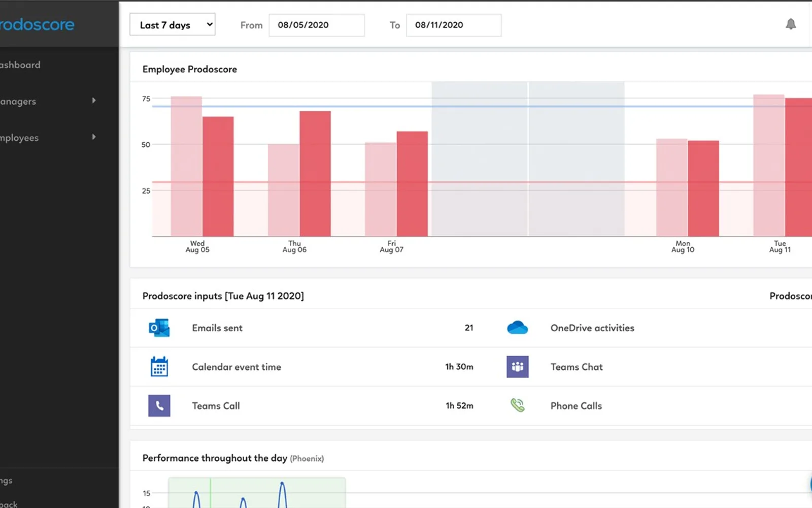The image size is (812, 508).
Task: Click the Teams Chat icon
Action: pyautogui.click(x=518, y=367)
